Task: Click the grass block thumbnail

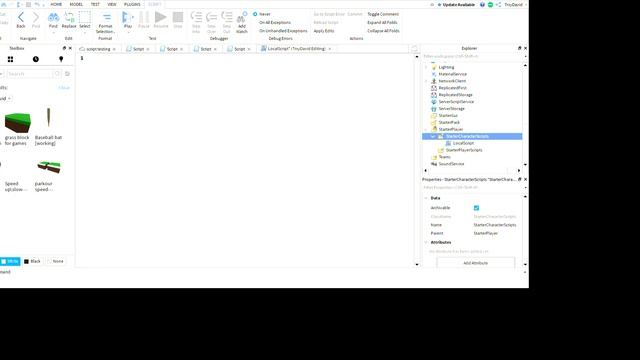Action: 18,122
